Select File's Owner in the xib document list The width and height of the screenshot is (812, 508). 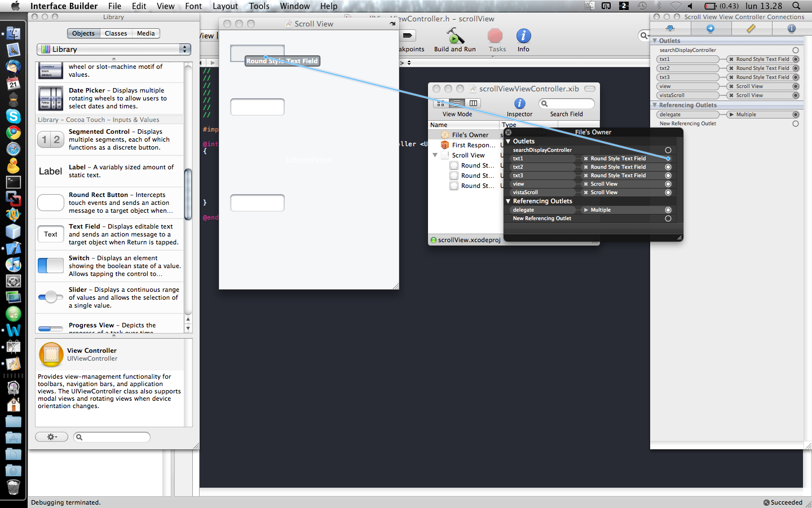coord(470,135)
